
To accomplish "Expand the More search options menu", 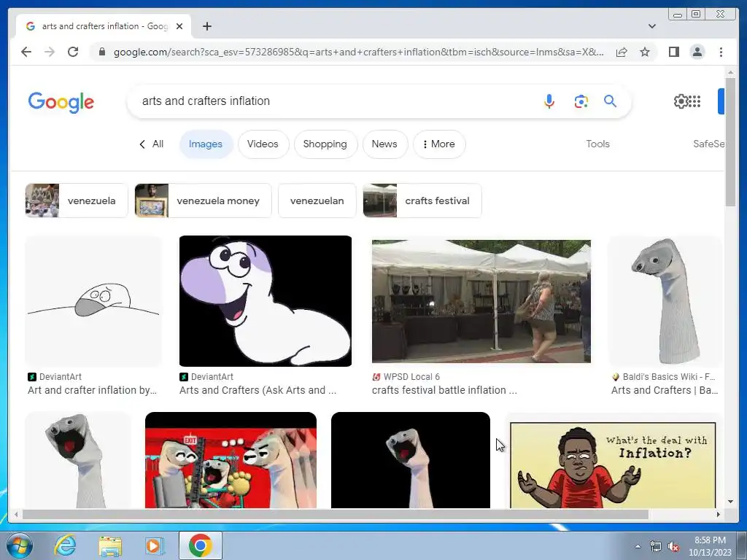I will pos(438,144).
